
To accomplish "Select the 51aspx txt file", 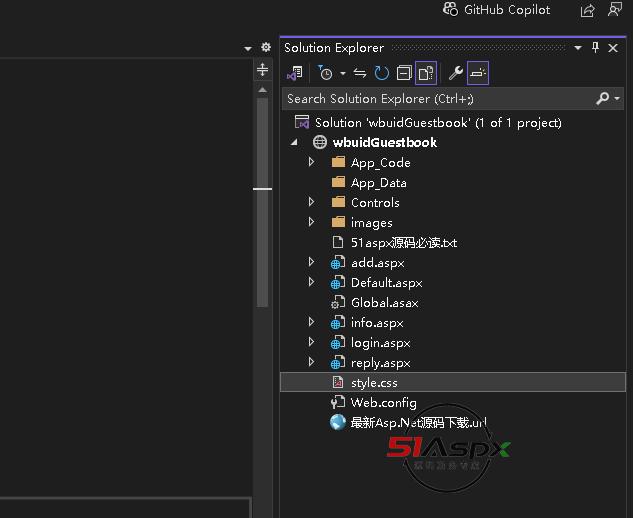I will pyautogui.click(x=404, y=243).
